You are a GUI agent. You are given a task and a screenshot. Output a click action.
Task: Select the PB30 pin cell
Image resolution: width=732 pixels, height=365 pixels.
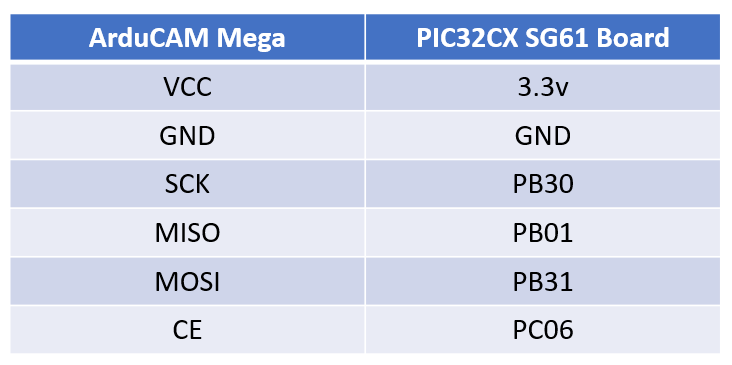tap(543, 184)
